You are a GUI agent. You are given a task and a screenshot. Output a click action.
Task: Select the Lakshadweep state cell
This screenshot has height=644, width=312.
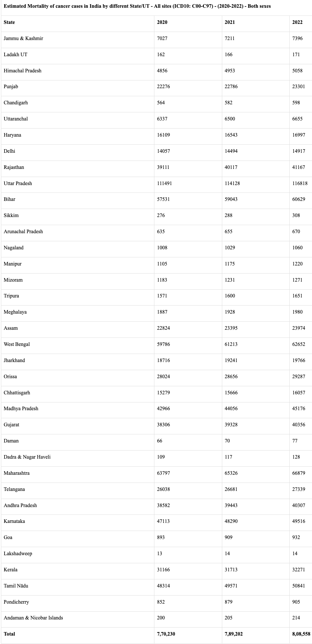pos(18,554)
